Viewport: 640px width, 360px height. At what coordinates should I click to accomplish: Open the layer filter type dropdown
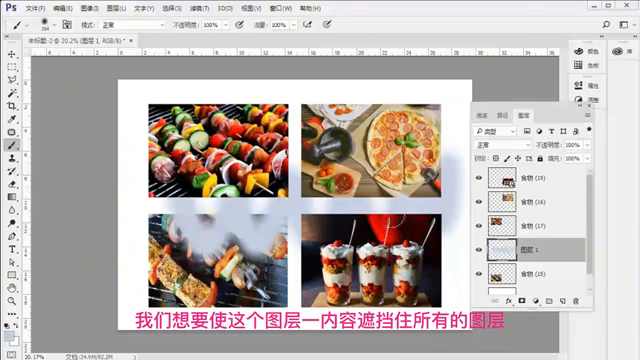pyautogui.click(x=495, y=131)
